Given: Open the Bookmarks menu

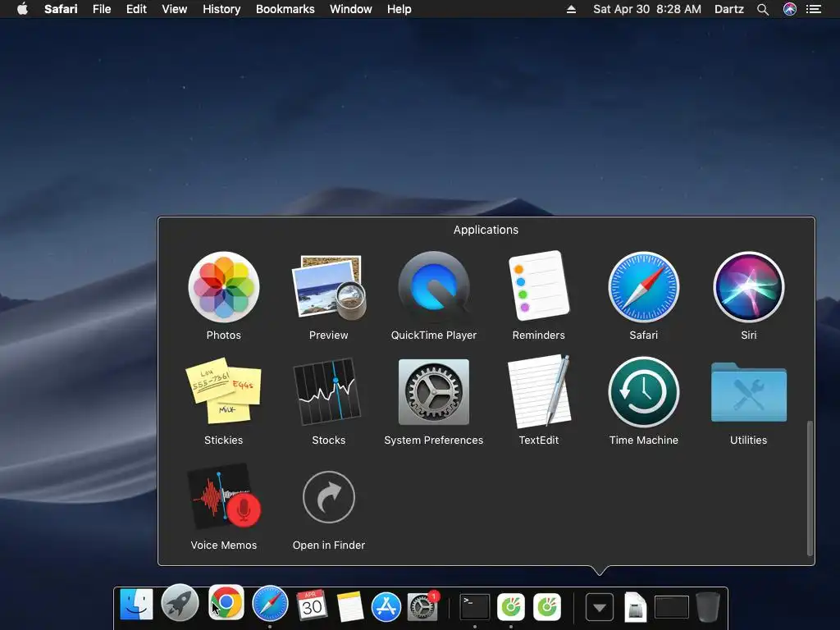Looking at the screenshot, I should [x=285, y=9].
